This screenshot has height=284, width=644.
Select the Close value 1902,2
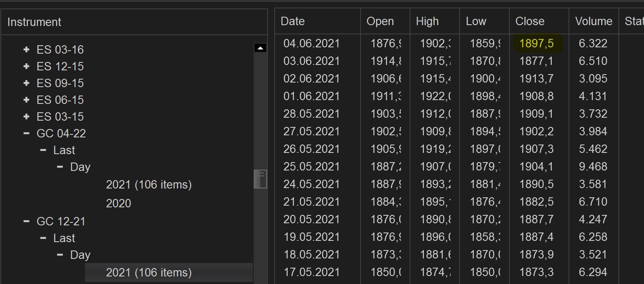tap(537, 132)
